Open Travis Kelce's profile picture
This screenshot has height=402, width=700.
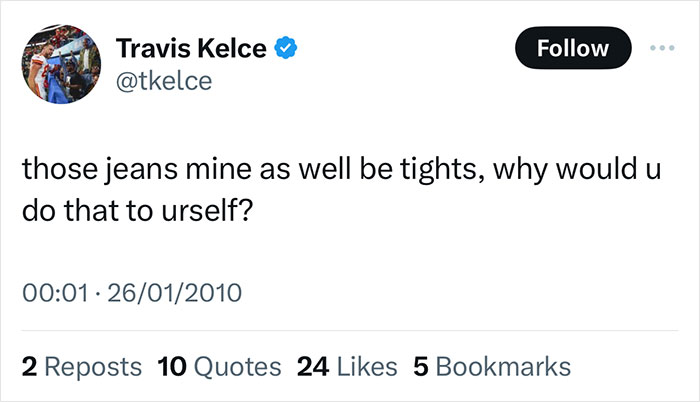click(x=62, y=63)
